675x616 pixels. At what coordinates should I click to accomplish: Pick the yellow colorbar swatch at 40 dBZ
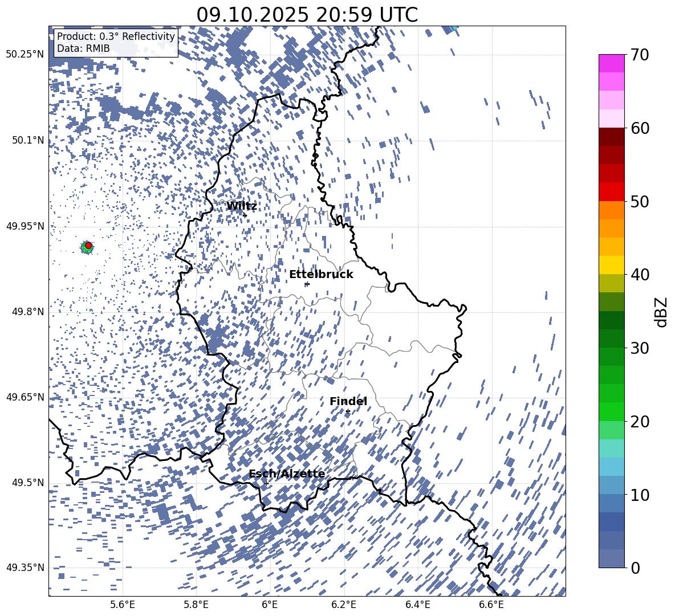612,265
